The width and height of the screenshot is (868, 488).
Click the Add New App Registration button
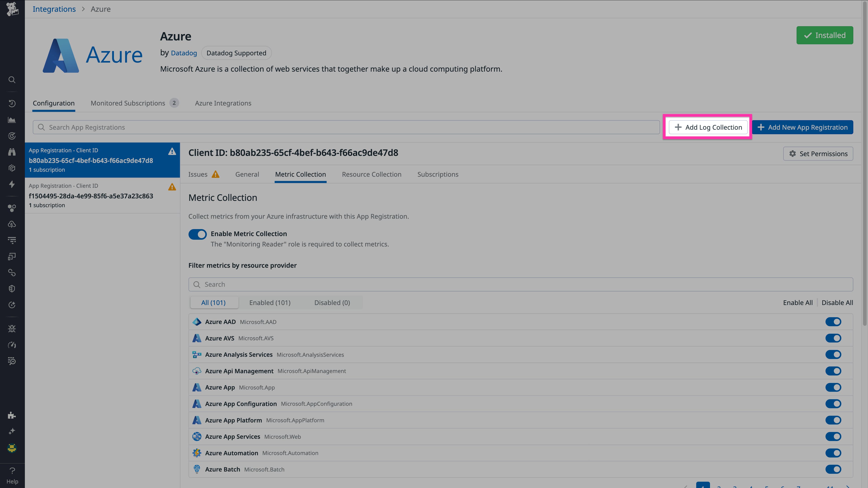[803, 127]
